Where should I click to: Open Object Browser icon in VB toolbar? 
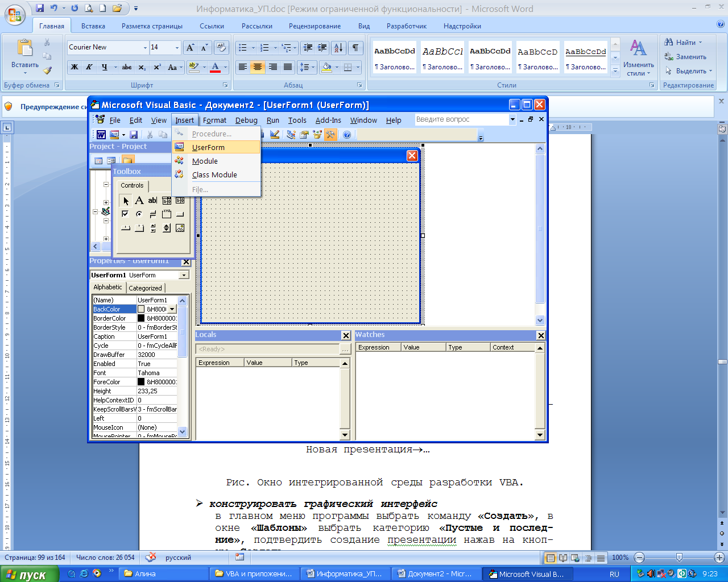[x=317, y=135]
